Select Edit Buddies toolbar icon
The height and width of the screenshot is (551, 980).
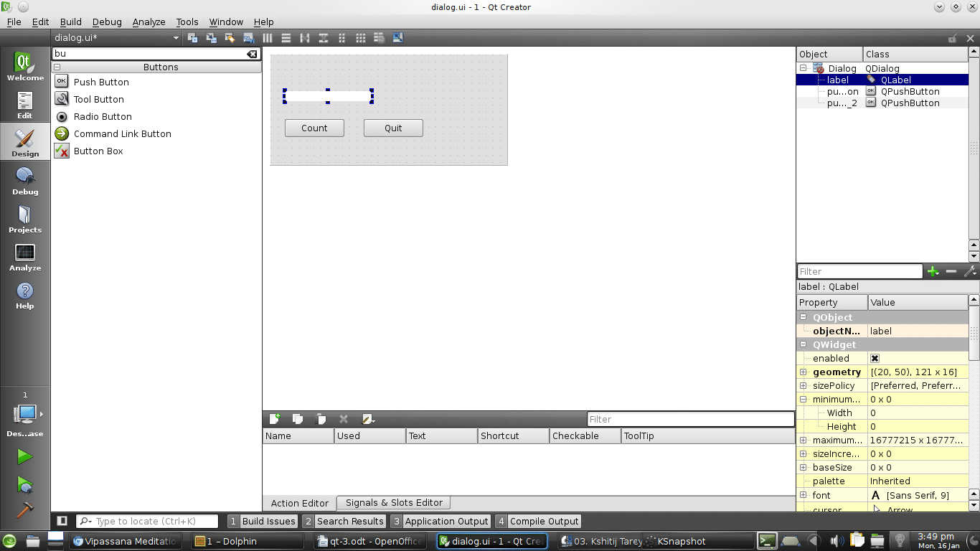[x=230, y=38]
